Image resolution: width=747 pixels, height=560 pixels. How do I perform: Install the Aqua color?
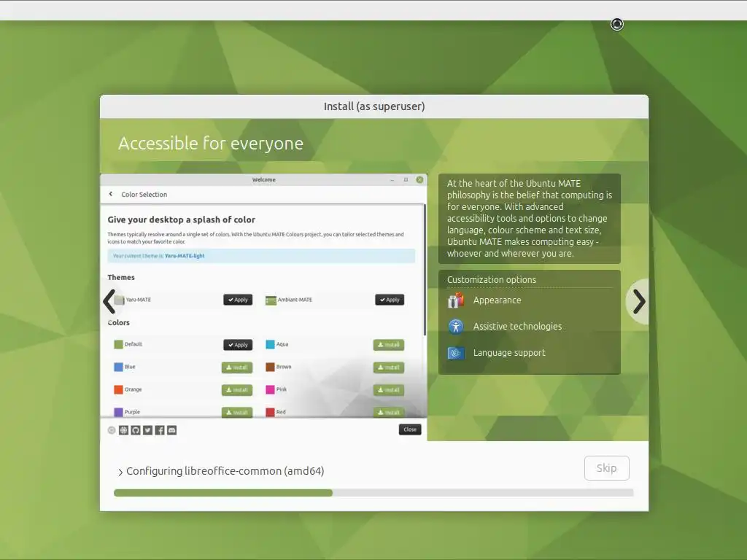389,345
